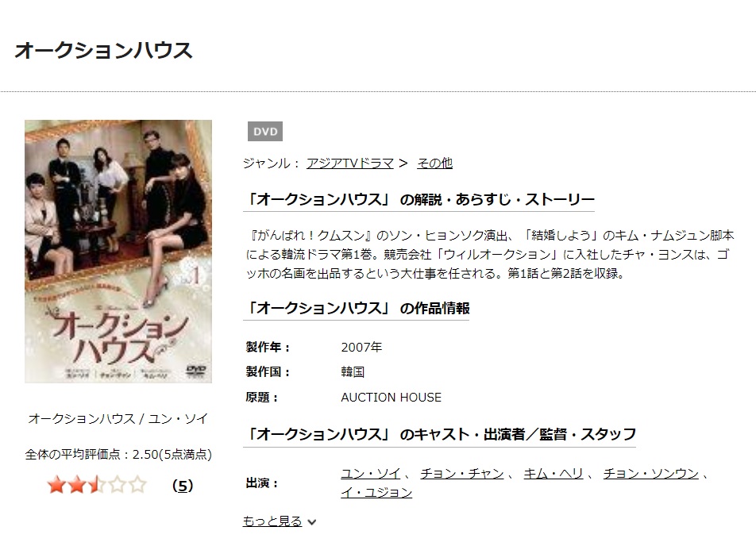This screenshot has width=756, height=546.
Task: Select the fourth empty rating star
Action: pos(118,485)
